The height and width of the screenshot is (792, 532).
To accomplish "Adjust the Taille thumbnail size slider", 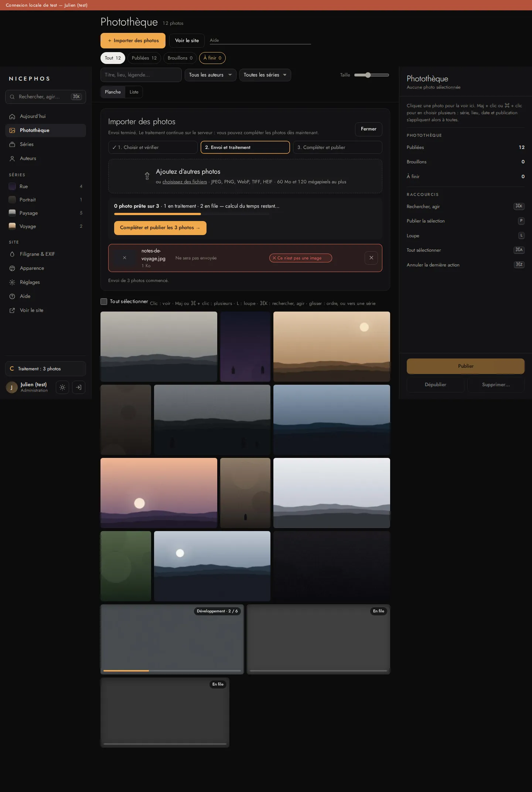I will coord(372,75).
